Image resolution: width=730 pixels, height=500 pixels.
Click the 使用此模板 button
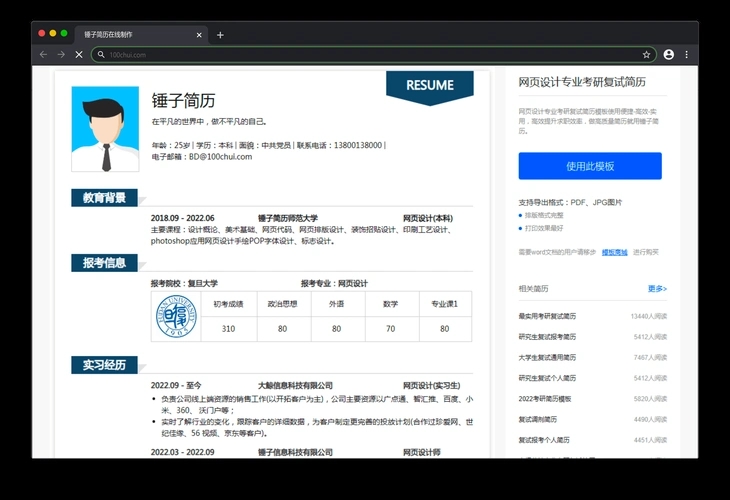click(590, 166)
